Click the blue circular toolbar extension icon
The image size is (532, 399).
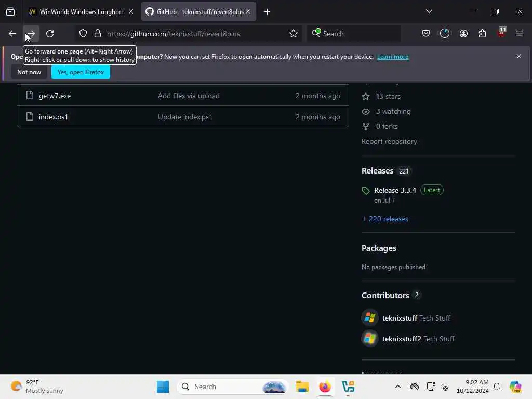(x=445, y=34)
